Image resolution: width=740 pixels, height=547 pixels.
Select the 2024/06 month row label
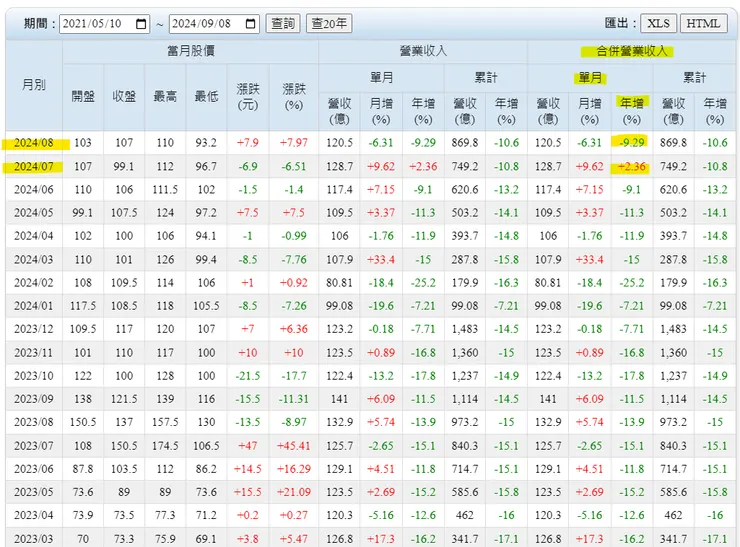[34, 190]
